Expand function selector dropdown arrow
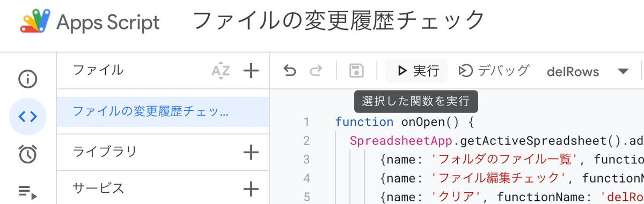 click(623, 71)
